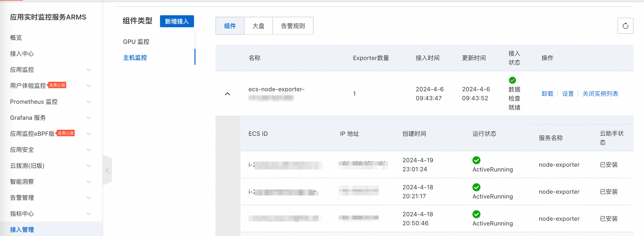
Task: Expand the Prometheus 监控 sidebar menu
Action: 88,102
